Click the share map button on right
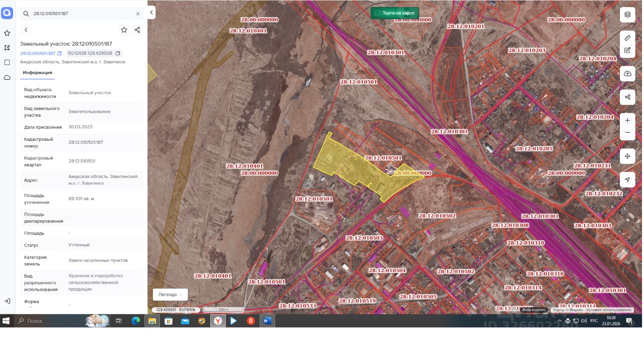The image size is (644, 362). pos(627,97)
